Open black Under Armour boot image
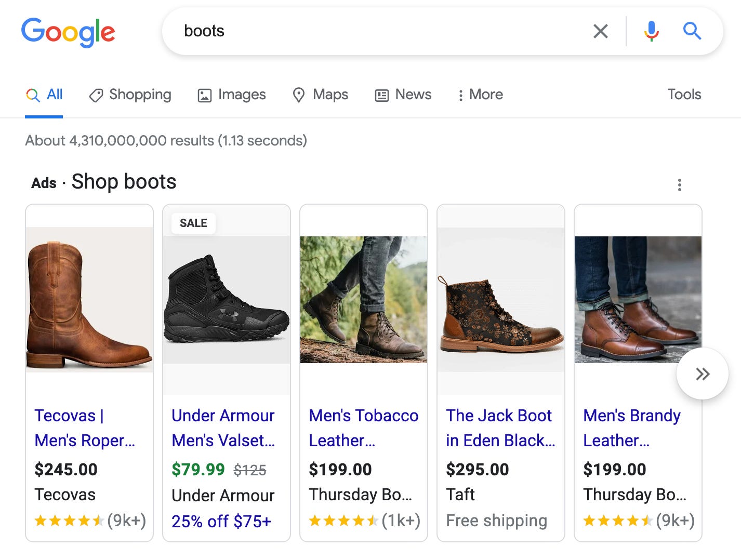Image resolution: width=741 pixels, height=560 pixels. click(x=227, y=300)
